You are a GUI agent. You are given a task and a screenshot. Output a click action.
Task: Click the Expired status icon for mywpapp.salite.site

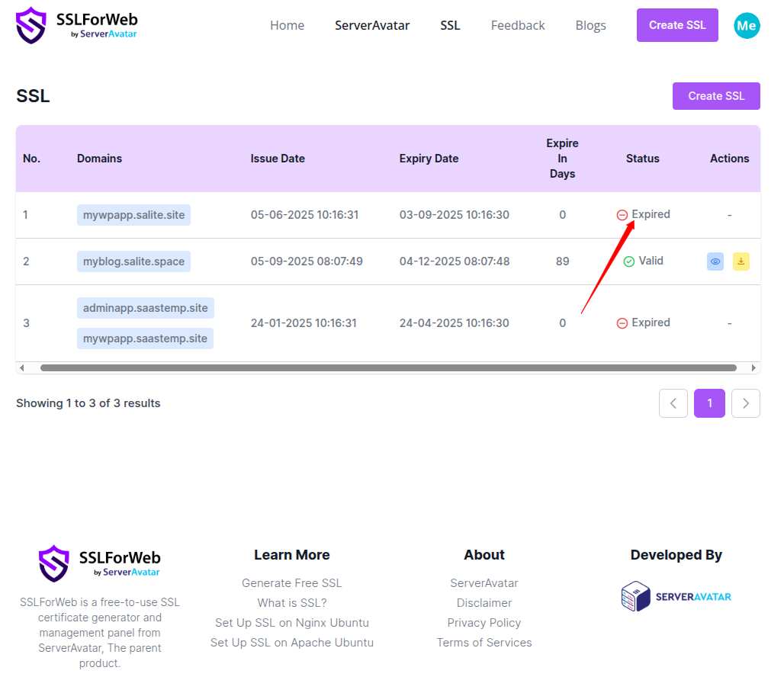(622, 214)
